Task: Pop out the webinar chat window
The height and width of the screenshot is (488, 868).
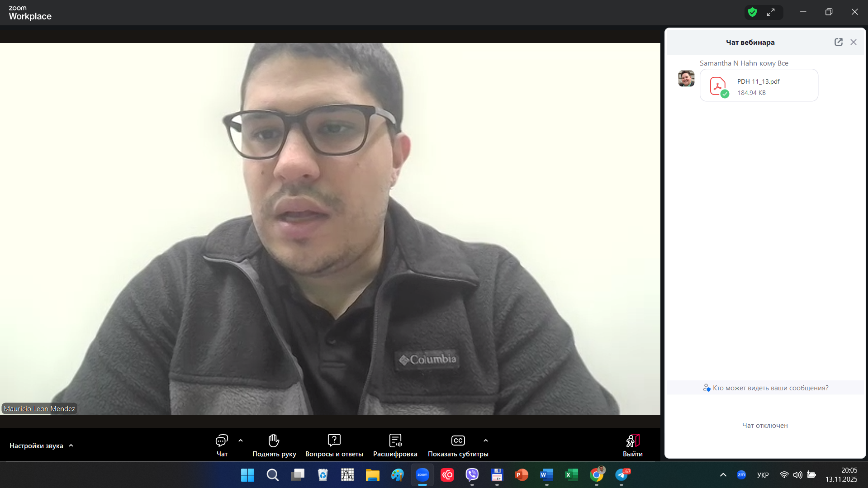Action: tap(838, 42)
